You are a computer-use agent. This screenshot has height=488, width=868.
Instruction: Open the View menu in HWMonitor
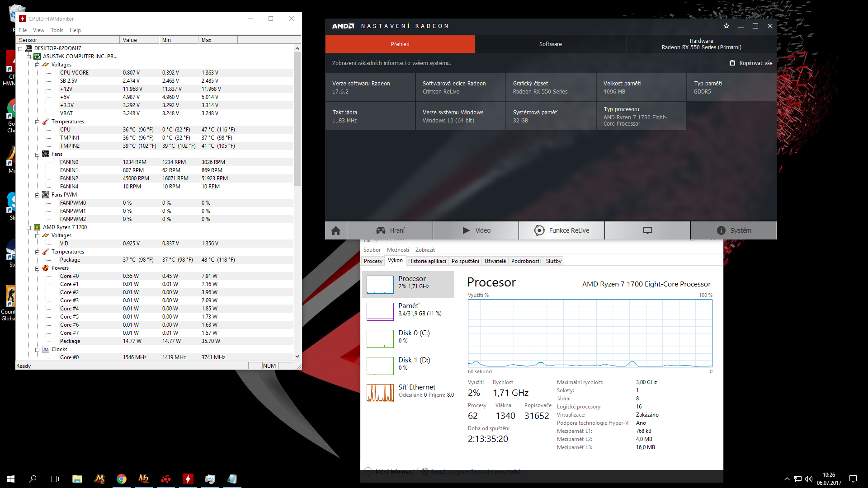click(38, 30)
